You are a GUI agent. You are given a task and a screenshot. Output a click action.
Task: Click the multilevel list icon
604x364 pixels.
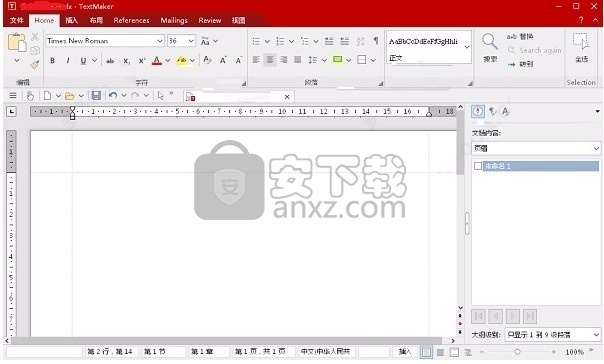(x=305, y=41)
